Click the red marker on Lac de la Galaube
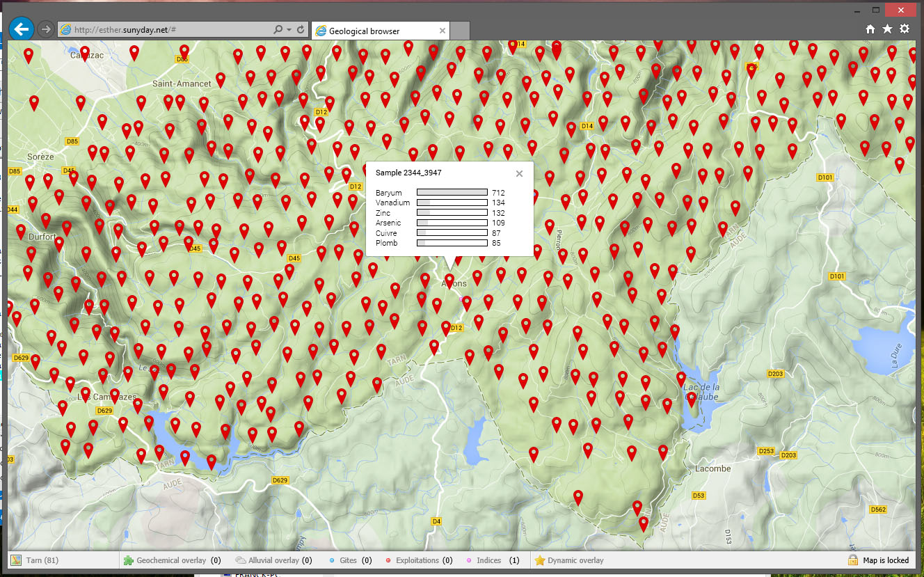 pyautogui.click(x=692, y=398)
